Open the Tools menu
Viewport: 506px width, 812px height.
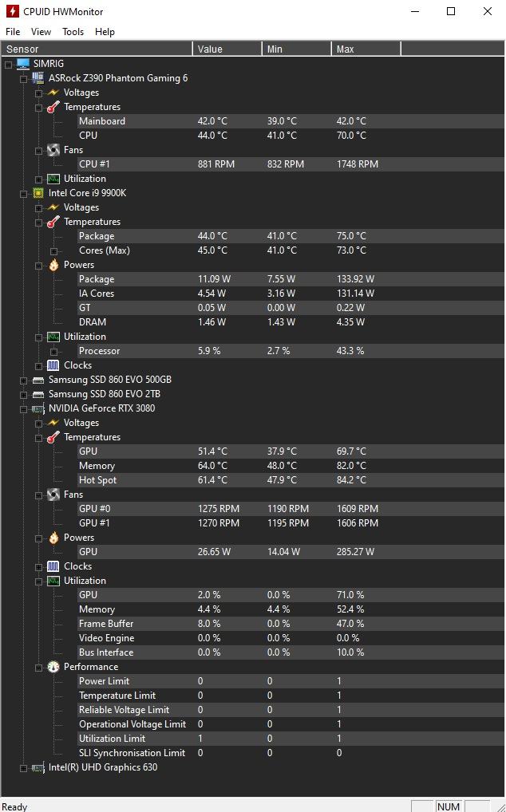click(73, 32)
